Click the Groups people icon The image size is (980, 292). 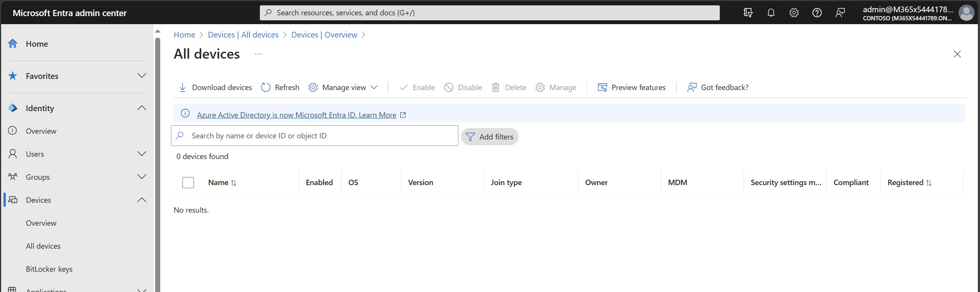click(13, 177)
